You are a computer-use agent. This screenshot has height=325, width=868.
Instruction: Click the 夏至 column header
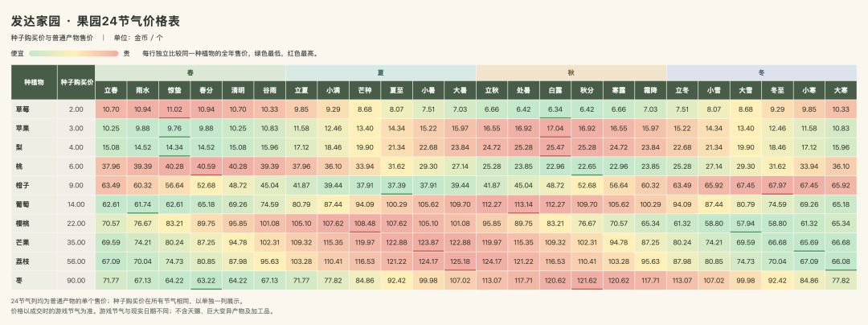(x=396, y=90)
